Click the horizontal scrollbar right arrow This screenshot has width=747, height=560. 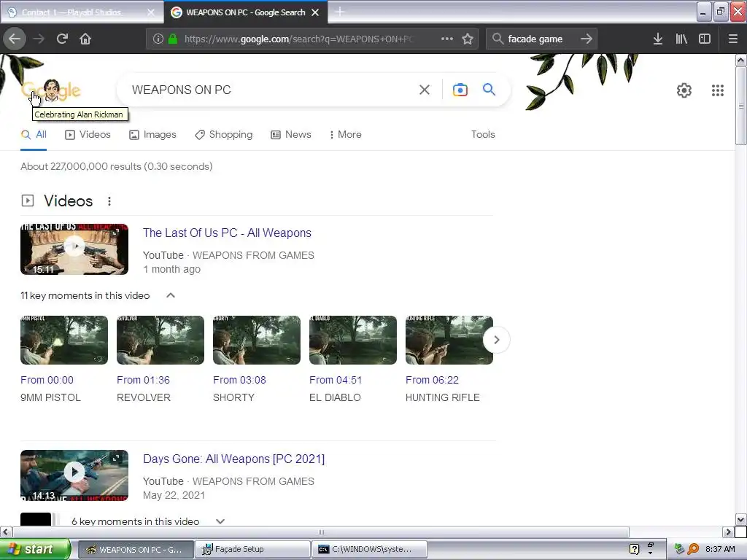pyautogui.click(x=728, y=532)
